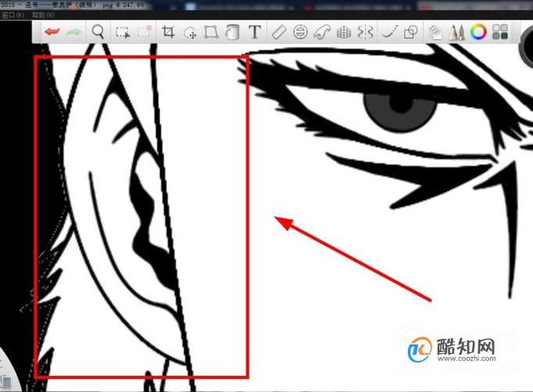
Task: Select the Quick Transform tool
Action: 190,33
